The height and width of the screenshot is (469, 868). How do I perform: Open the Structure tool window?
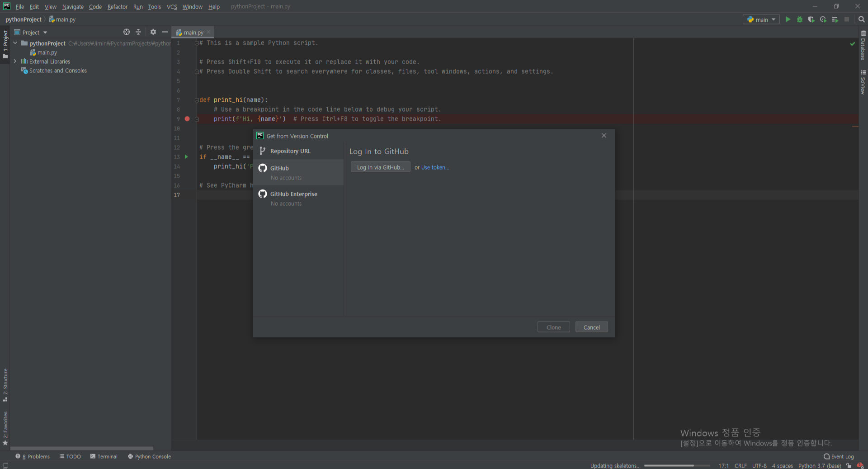[5, 385]
